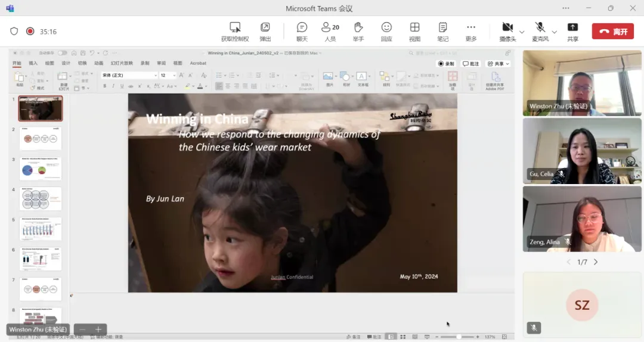The height and width of the screenshot is (342, 644).
Task: Turn on the camera
Action: [507, 32]
